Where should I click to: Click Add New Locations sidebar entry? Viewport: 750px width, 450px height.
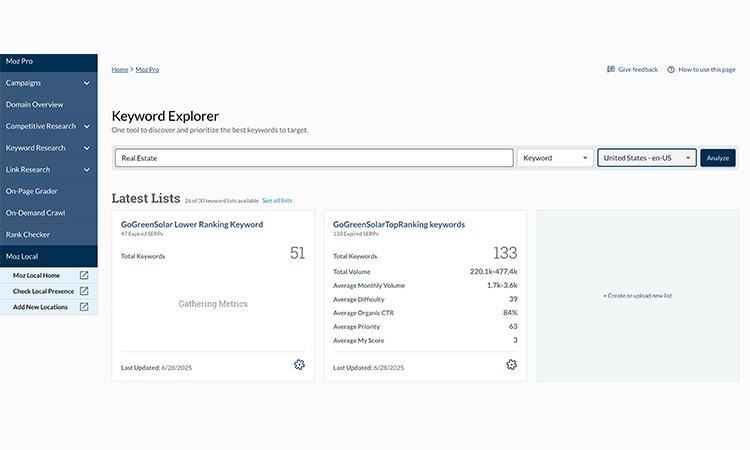49,307
